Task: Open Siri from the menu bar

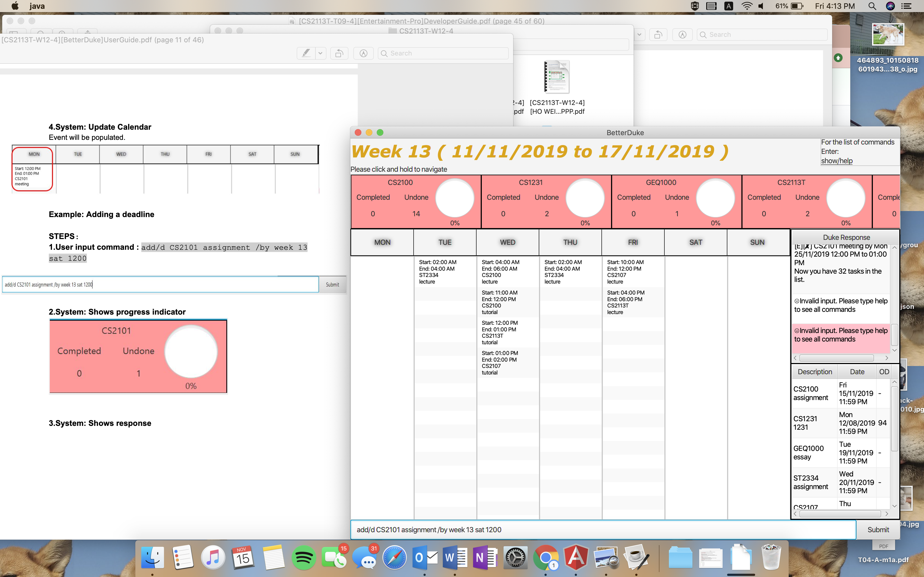Action: pos(890,6)
